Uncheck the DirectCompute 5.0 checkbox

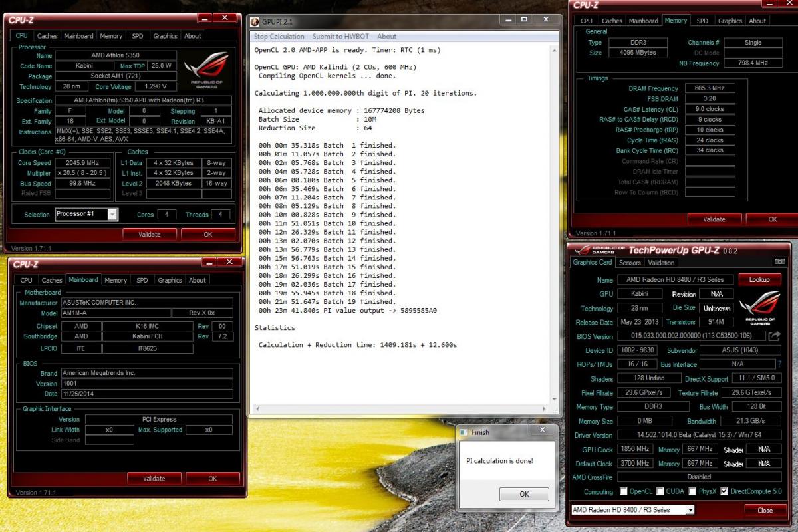[x=724, y=491]
